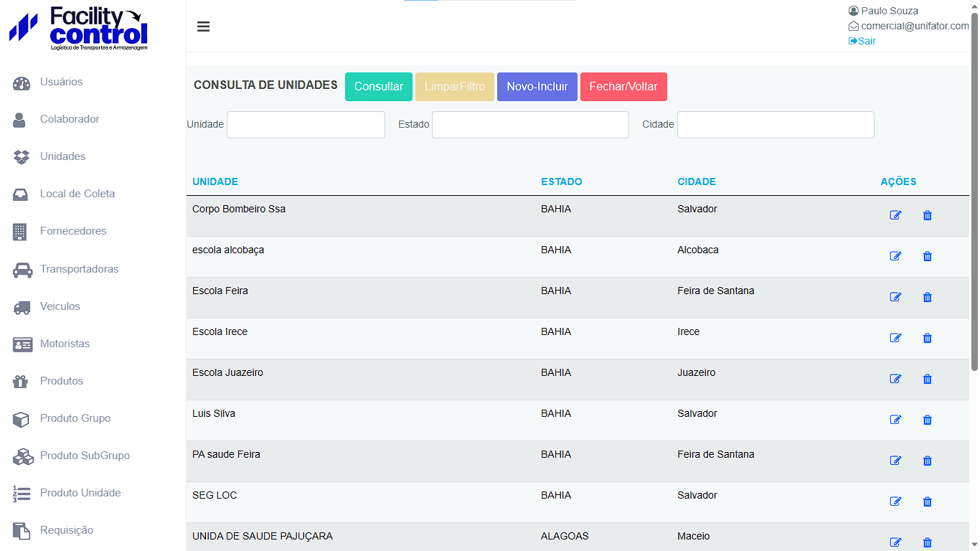
Task: Delete the SEG LOC unit
Action: point(927,501)
